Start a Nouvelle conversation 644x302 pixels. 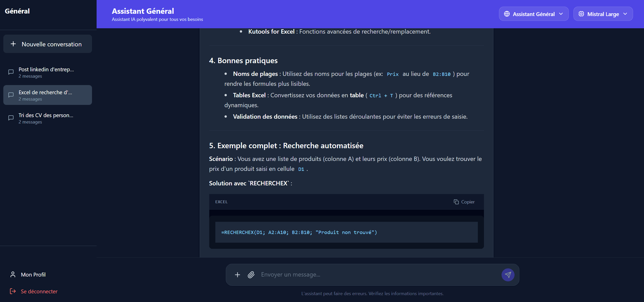point(47,44)
